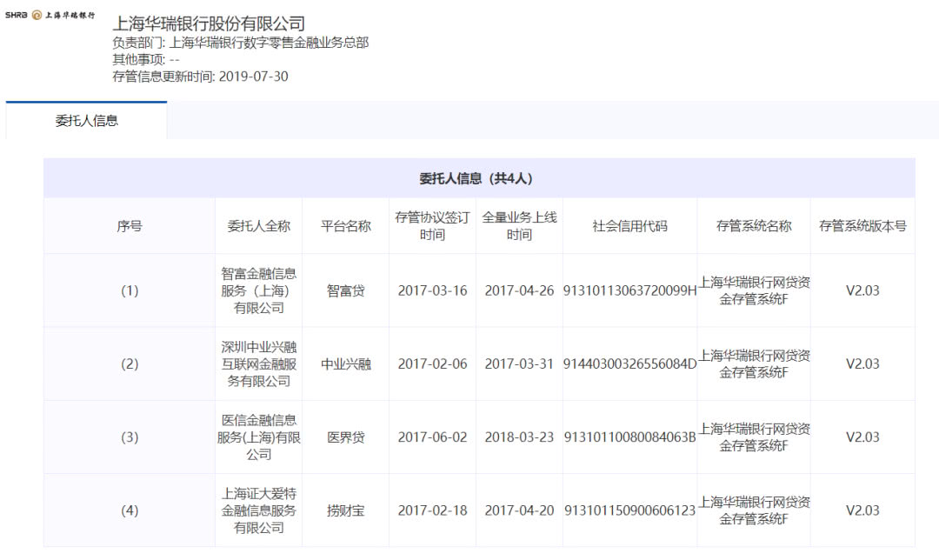Click launch date 2017-04-20
939x560 pixels.
[519, 510]
